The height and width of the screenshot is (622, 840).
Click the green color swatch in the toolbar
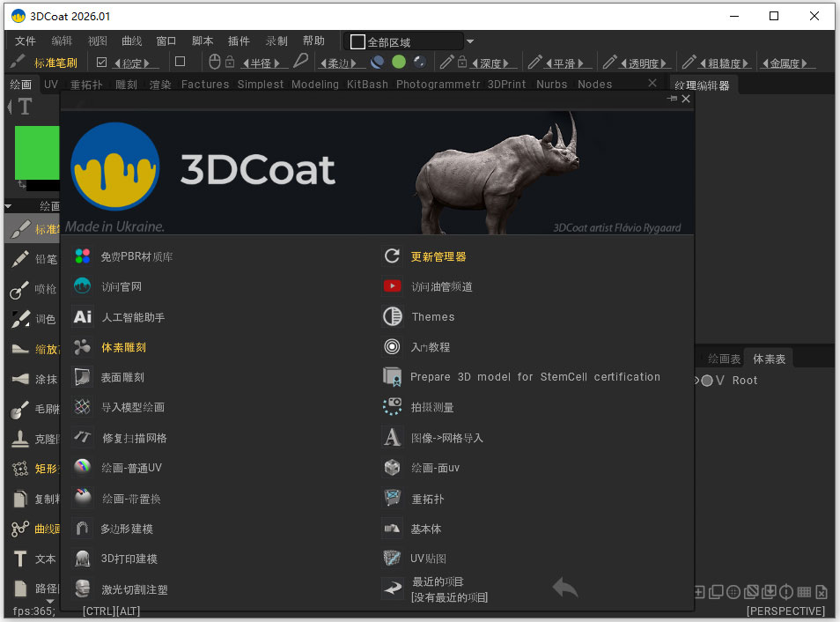401,62
